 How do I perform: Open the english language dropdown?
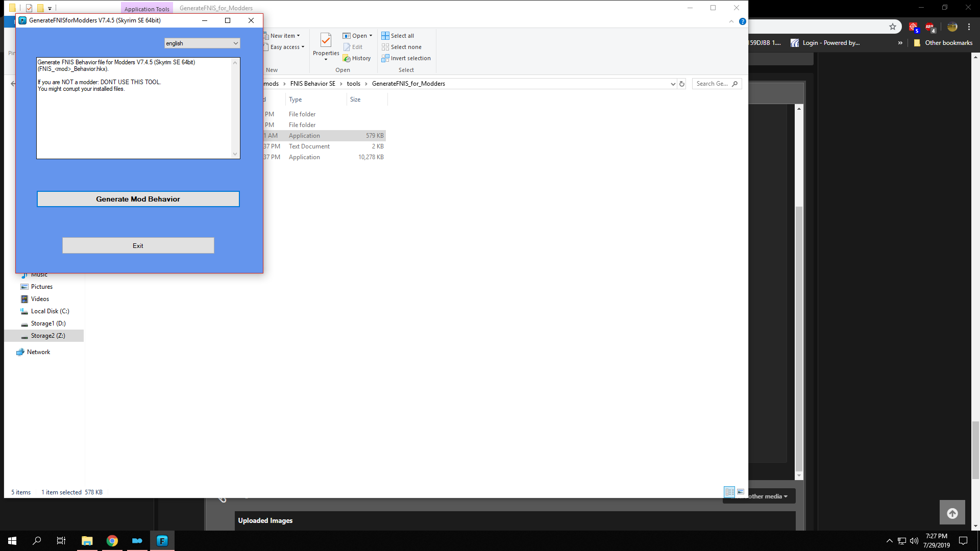[x=202, y=43]
